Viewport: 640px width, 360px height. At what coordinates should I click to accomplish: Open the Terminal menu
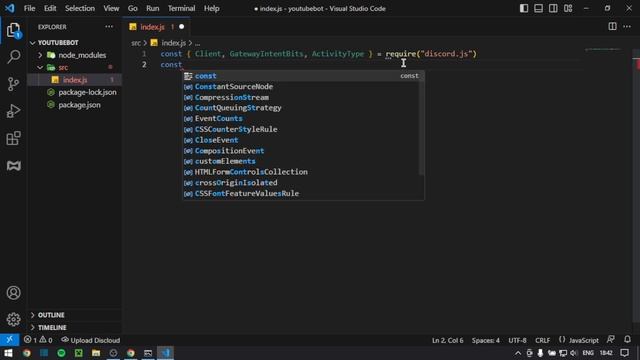[181, 8]
